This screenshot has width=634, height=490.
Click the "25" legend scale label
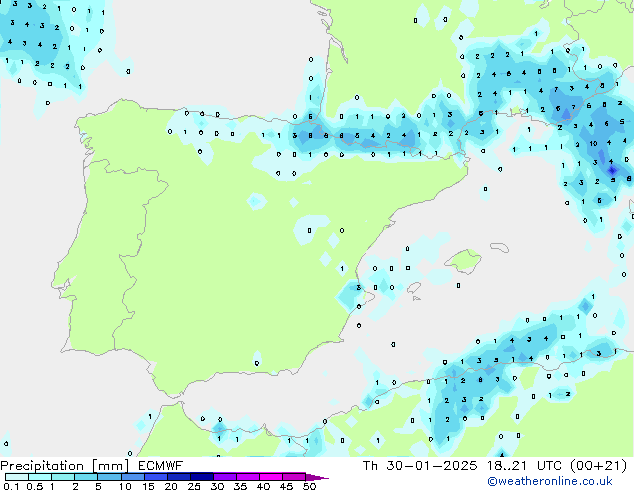click(194, 486)
